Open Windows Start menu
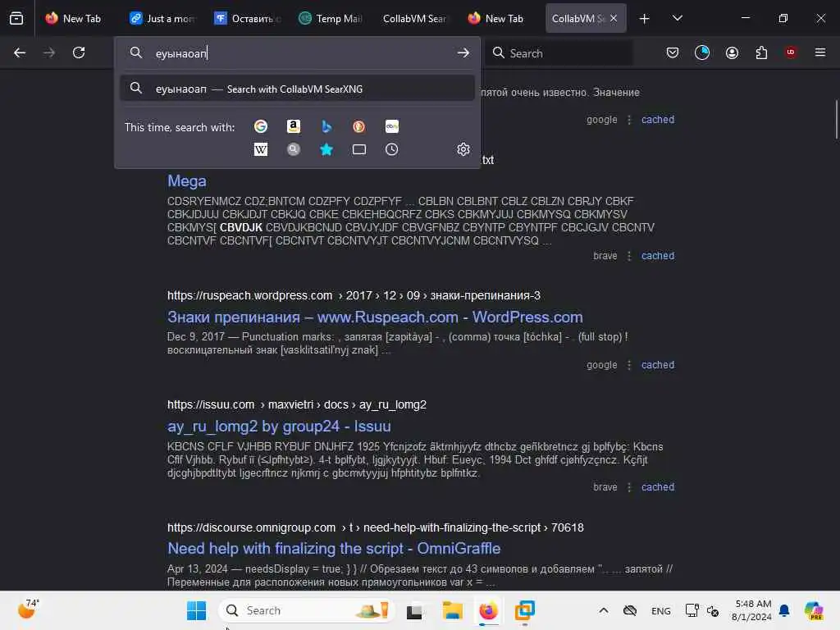Screen dimensions: 840x630 [x=196, y=610]
